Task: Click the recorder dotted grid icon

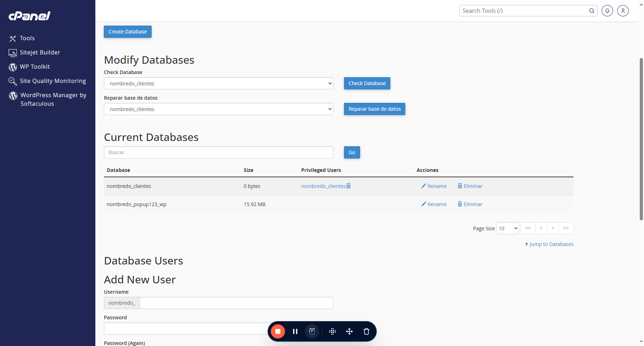Action: pyautogui.click(x=332, y=331)
